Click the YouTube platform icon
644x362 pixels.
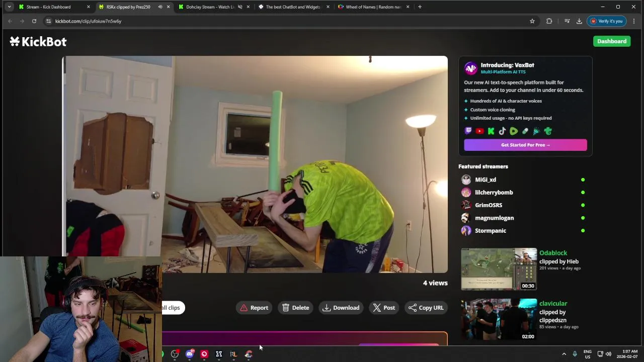[479, 131]
